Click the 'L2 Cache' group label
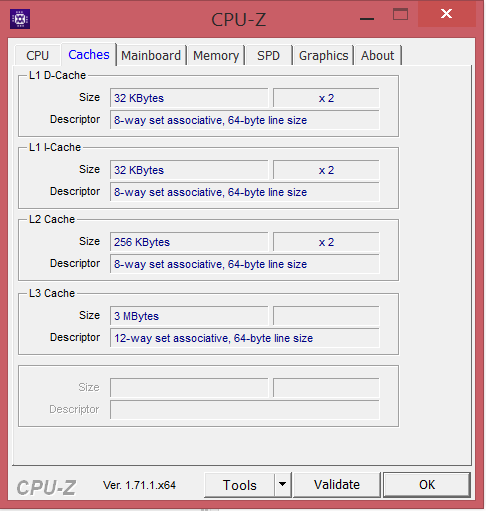486x511 pixels. pos(52,219)
